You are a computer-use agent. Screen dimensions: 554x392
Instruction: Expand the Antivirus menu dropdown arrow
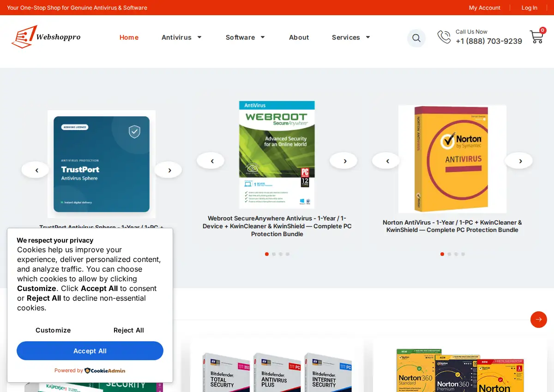199,37
